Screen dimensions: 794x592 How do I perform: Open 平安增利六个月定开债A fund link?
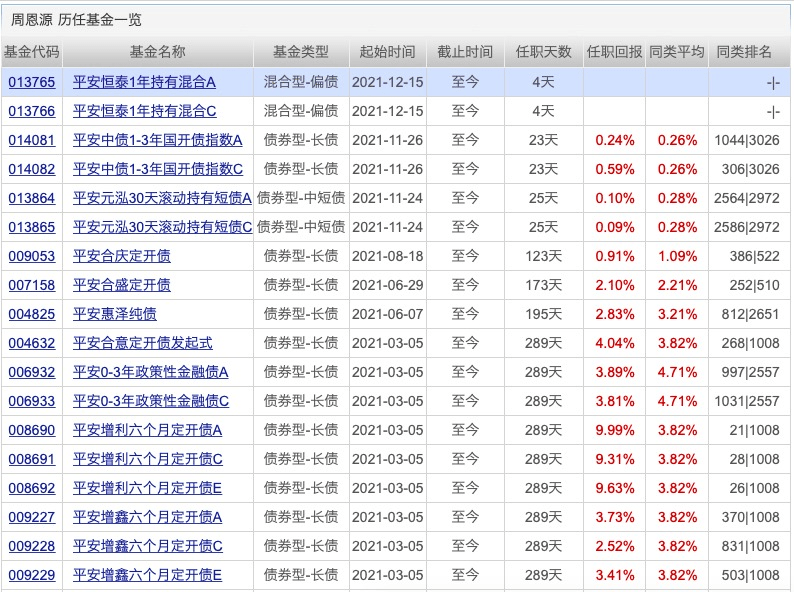pyautogui.click(x=147, y=430)
